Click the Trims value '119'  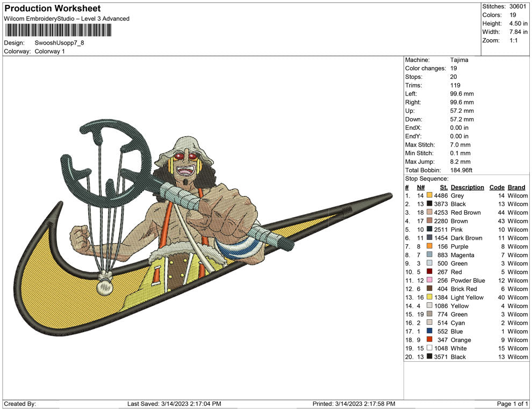pyautogui.click(x=455, y=85)
